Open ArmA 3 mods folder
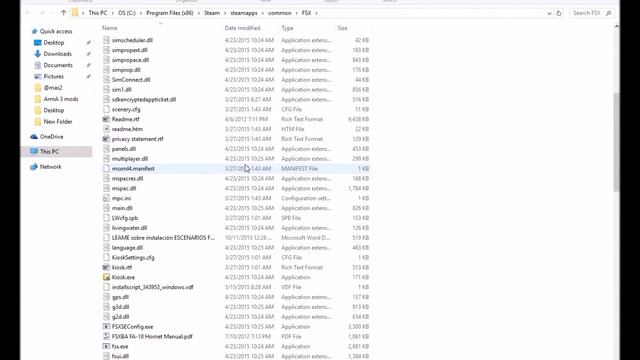 tap(61, 99)
